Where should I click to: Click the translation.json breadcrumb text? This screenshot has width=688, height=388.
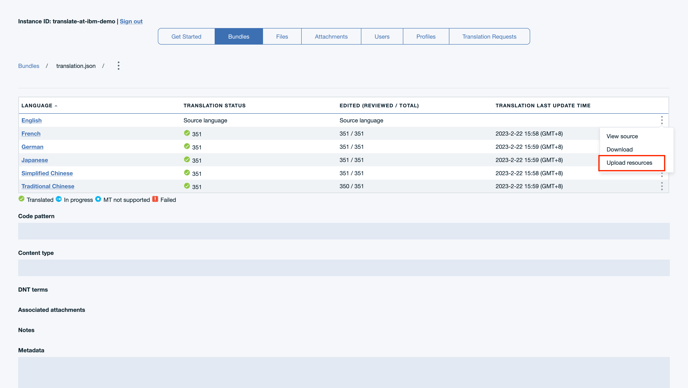coord(76,66)
